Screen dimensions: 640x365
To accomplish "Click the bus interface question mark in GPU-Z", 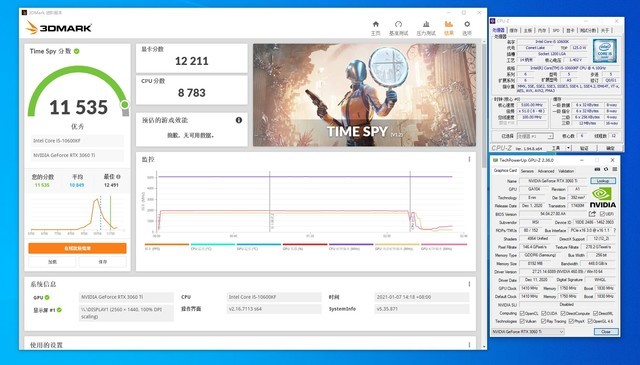I will point(614,230).
